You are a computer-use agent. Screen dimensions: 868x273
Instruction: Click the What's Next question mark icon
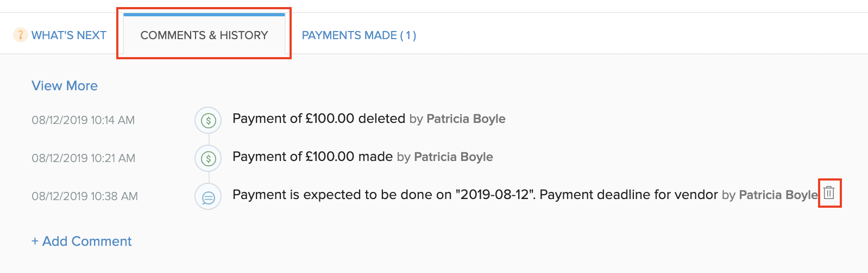pos(20,35)
